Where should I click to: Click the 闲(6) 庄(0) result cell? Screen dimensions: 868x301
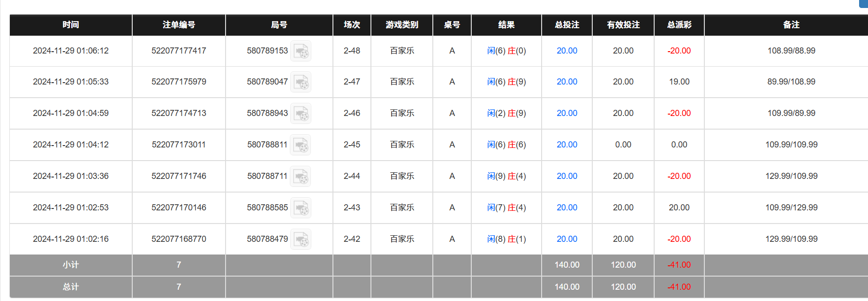point(506,51)
